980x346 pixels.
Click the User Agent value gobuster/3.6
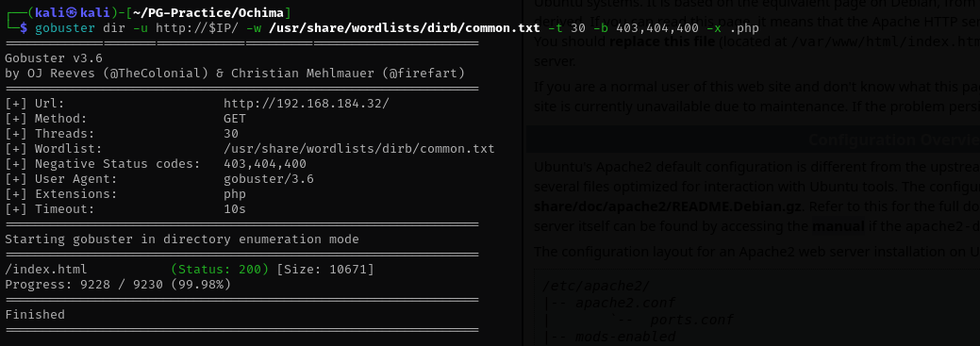pyautogui.click(x=269, y=178)
